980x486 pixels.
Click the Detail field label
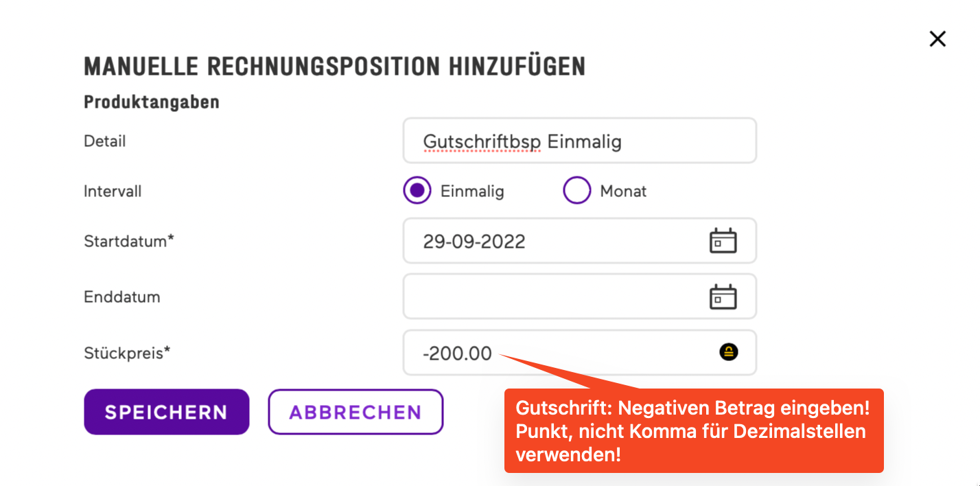[x=105, y=141]
